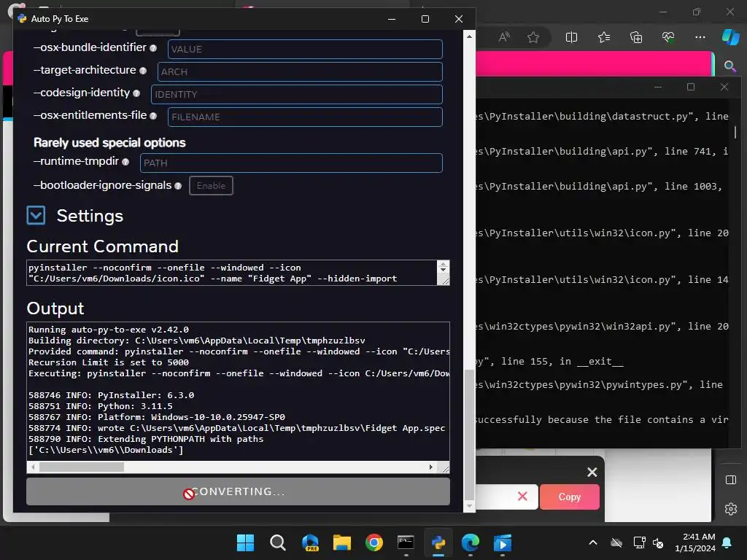Image resolution: width=747 pixels, height=560 pixels.
Task: Click the 'PyInstaller: 6.3.0' output line
Action: tap(111, 395)
